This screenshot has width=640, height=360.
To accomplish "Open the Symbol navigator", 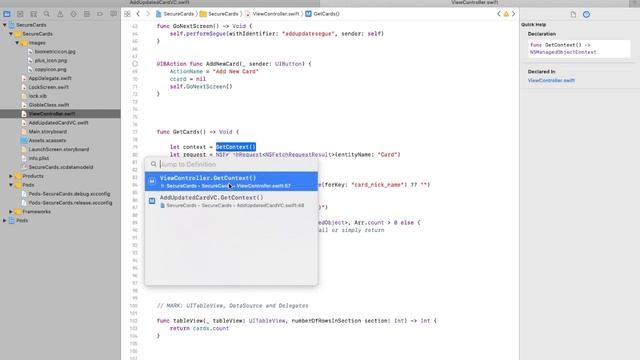I will (33, 14).
